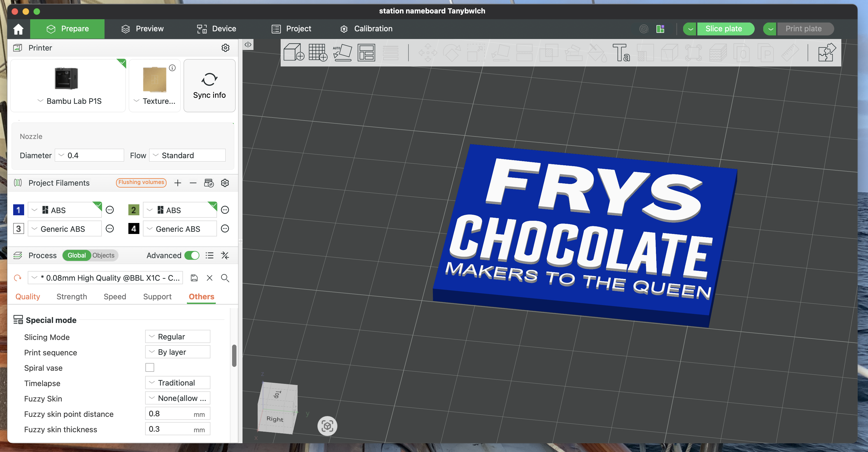
Task: Open plate type info icon
Action: point(172,68)
